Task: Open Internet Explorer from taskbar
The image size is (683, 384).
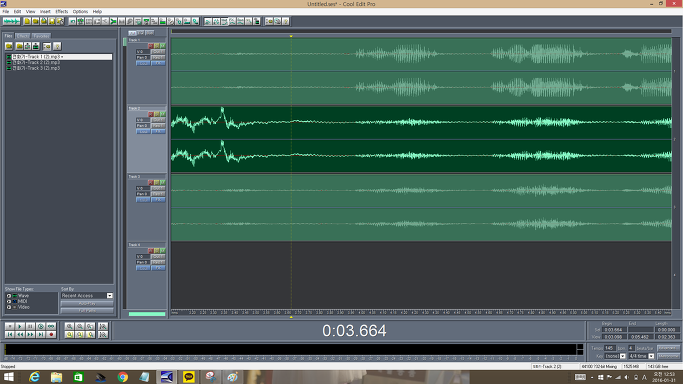Action: pos(34,377)
